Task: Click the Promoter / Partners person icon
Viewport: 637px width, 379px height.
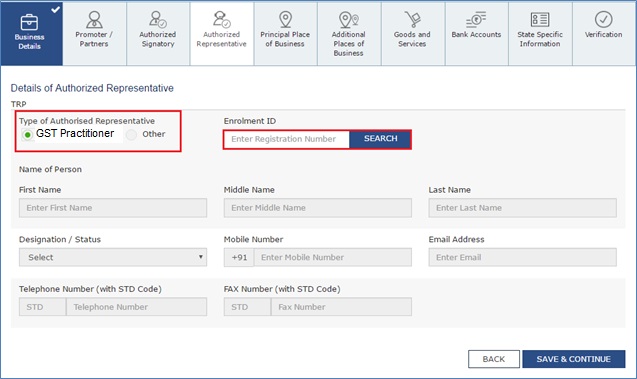Action: (94, 19)
